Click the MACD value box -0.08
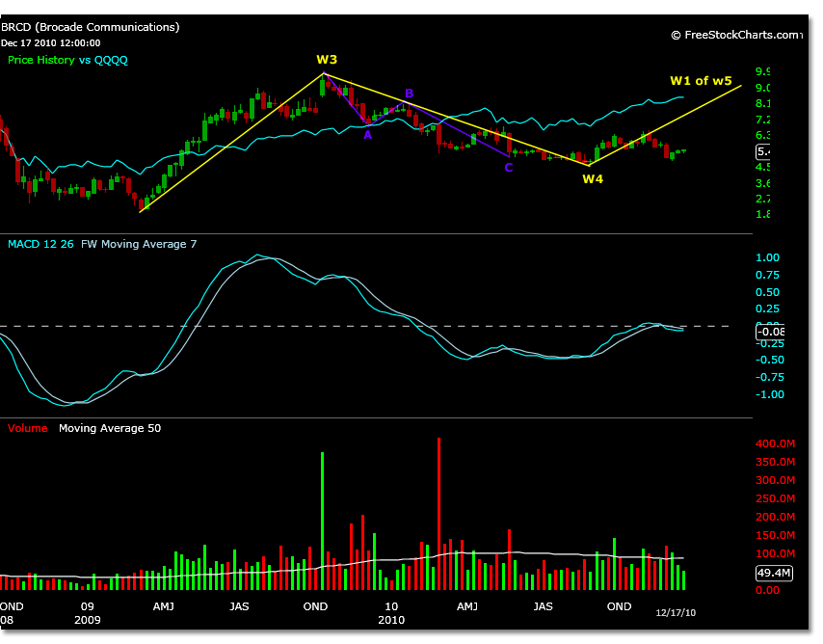 (769, 333)
